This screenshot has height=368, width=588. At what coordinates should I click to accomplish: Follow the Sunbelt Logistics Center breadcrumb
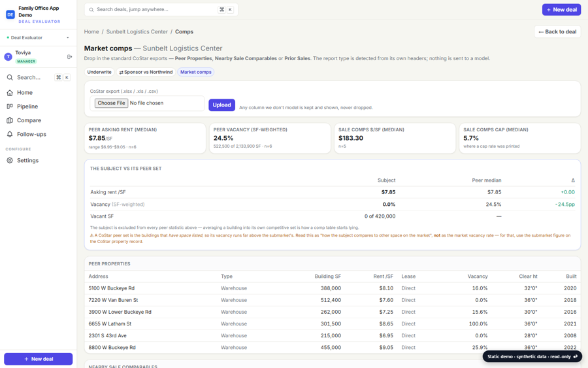(x=137, y=32)
